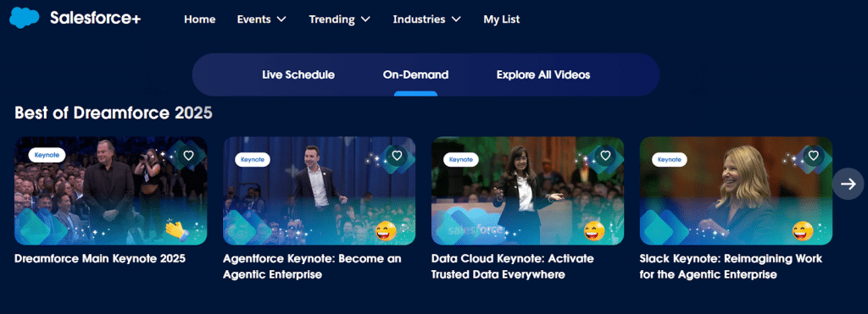Open Slack Keynote: Reimagining Work title link
This screenshot has width=868, height=314.
[731, 267]
